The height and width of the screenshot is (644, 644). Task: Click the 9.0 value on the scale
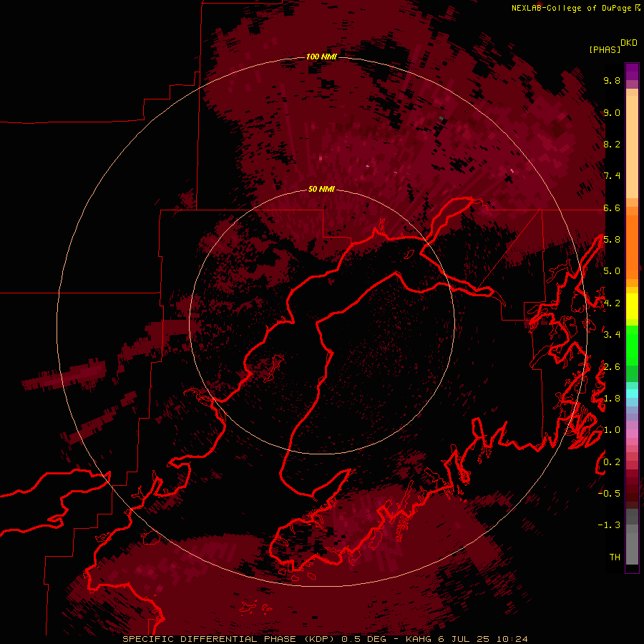[x=612, y=112]
